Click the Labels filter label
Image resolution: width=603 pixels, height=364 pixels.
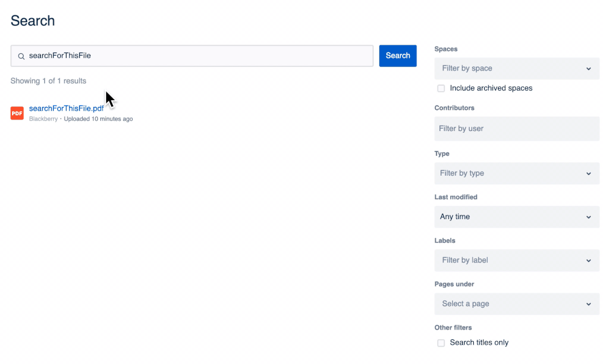pos(445,240)
